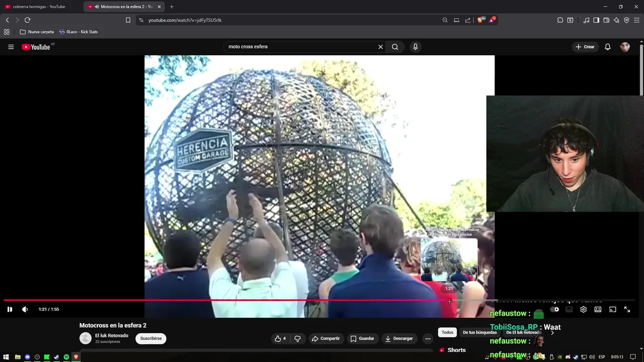Toggle subtitles/closed captions button
The height and width of the screenshot is (362, 644).
coord(569,309)
